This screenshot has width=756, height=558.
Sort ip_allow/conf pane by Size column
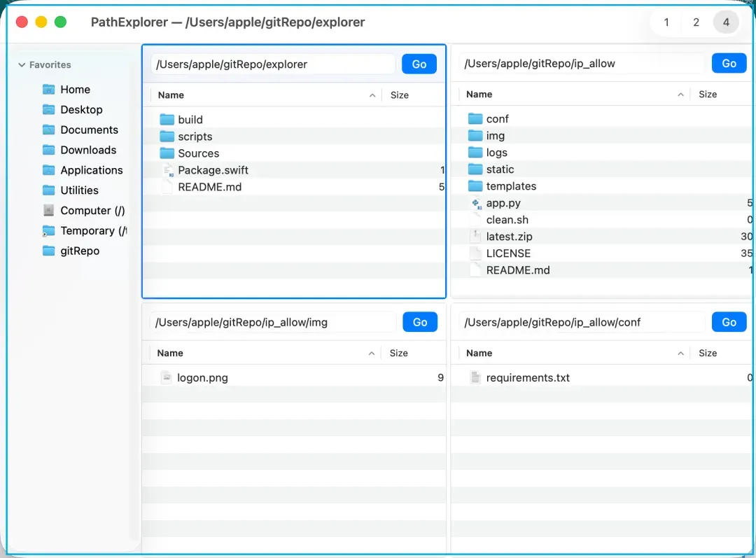coord(708,353)
